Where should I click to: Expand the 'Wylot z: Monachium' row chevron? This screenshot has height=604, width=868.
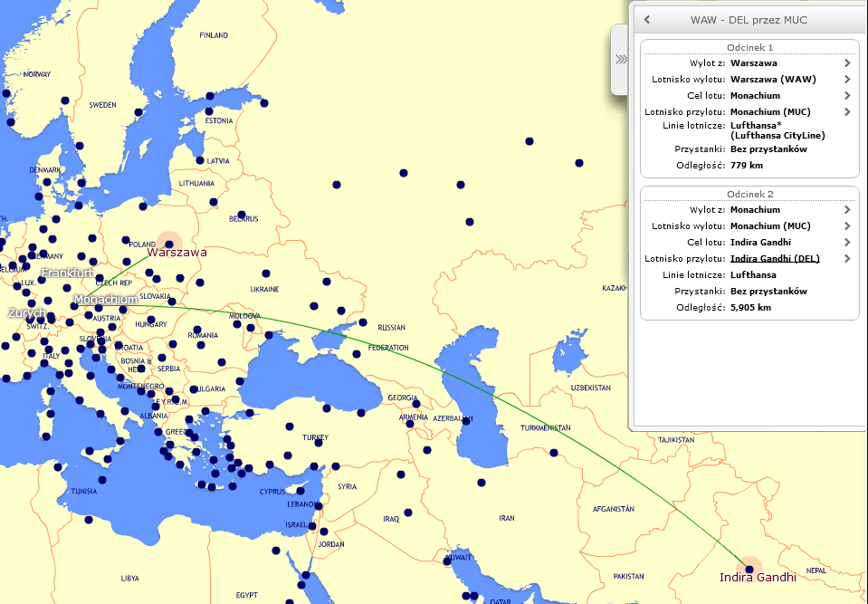[x=847, y=210]
